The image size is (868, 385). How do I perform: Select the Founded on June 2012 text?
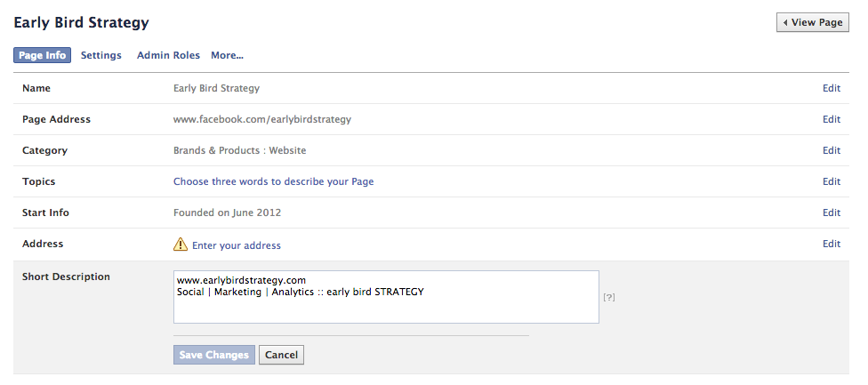coord(227,213)
